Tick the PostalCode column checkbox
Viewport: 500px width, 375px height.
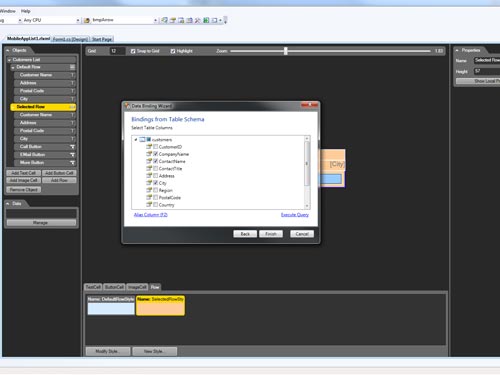[156, 197]
